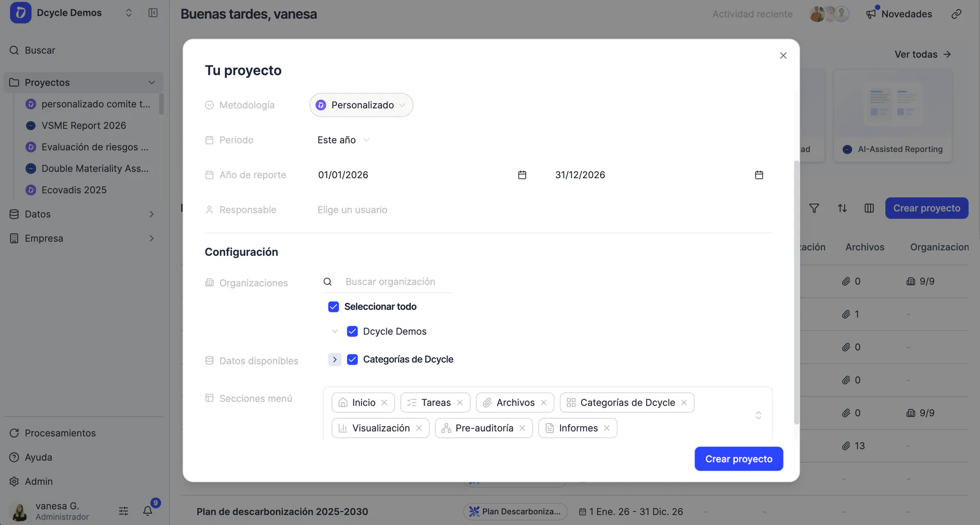Toggle the Categorías de Dcycle checkbox
Image resolution: width=980 pixels, height=525 pixels.
point(352,360)
